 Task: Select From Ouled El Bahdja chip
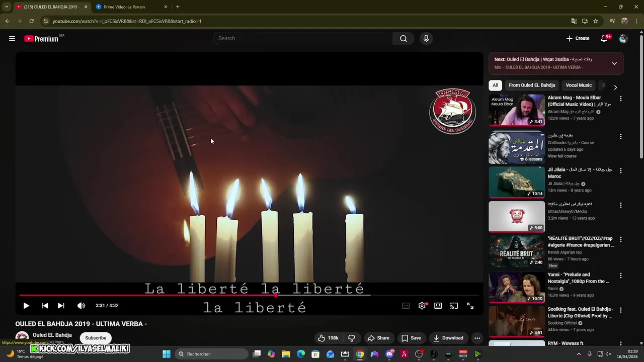(532, 85)
